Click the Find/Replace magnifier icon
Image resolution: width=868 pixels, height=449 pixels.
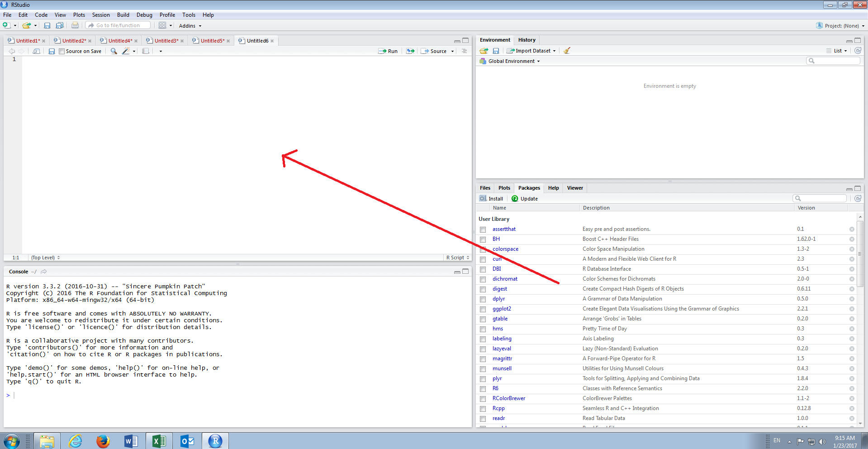(x=114, y=51)
